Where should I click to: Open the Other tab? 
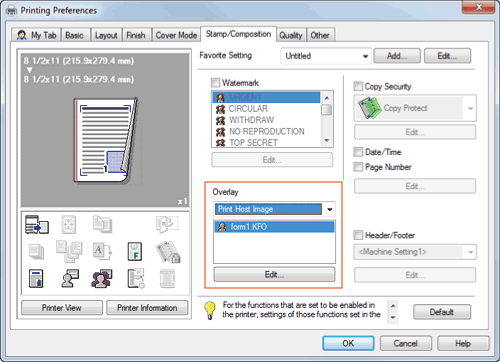coord(320,35)
